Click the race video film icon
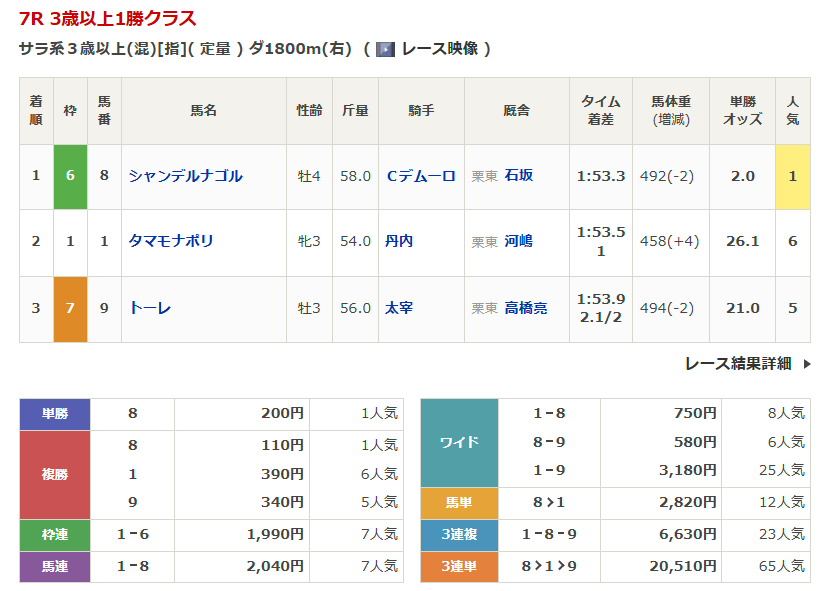Viewport: 825px width, 591px height. point(385,49)
